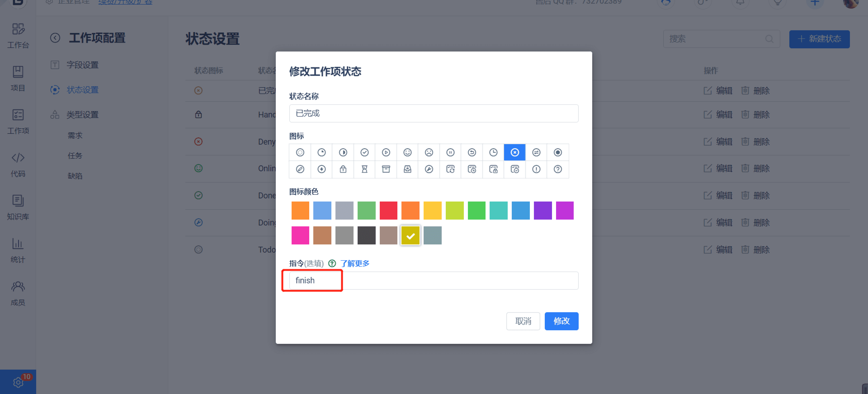
Task: Pick the quarter pie circle icon
Action: click(322, 152)
